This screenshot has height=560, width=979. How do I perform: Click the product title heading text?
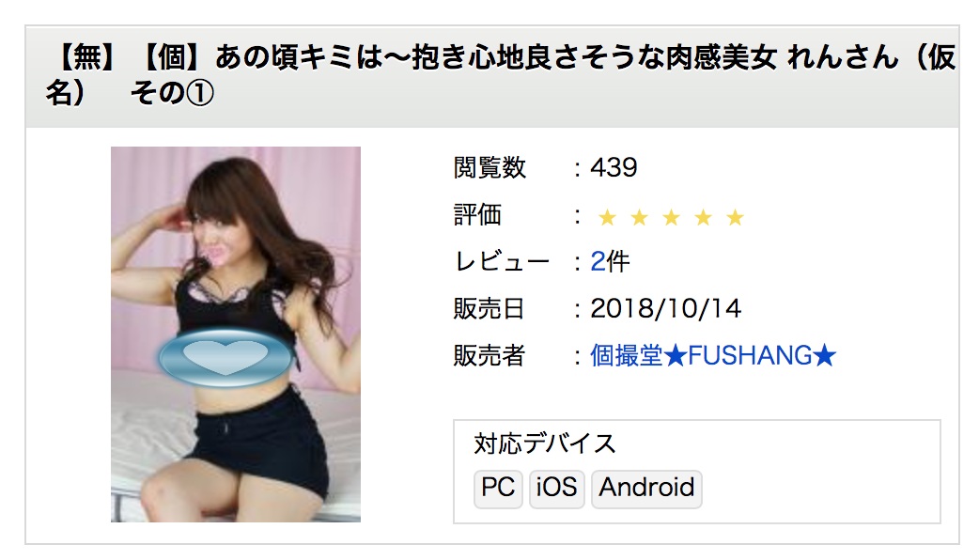(x=500, y=75)
